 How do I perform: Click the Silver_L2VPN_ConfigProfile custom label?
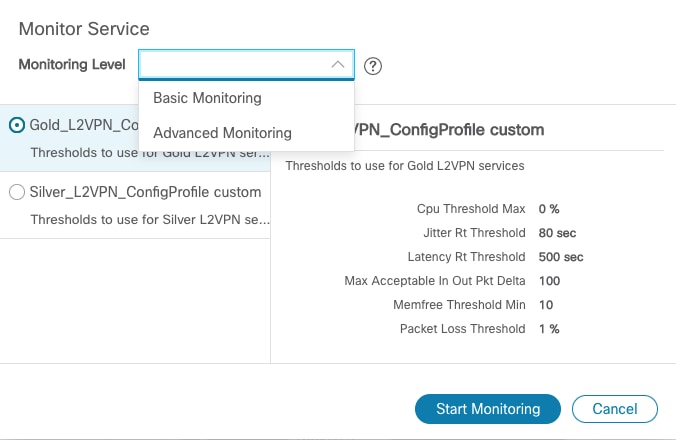(146, 192)
